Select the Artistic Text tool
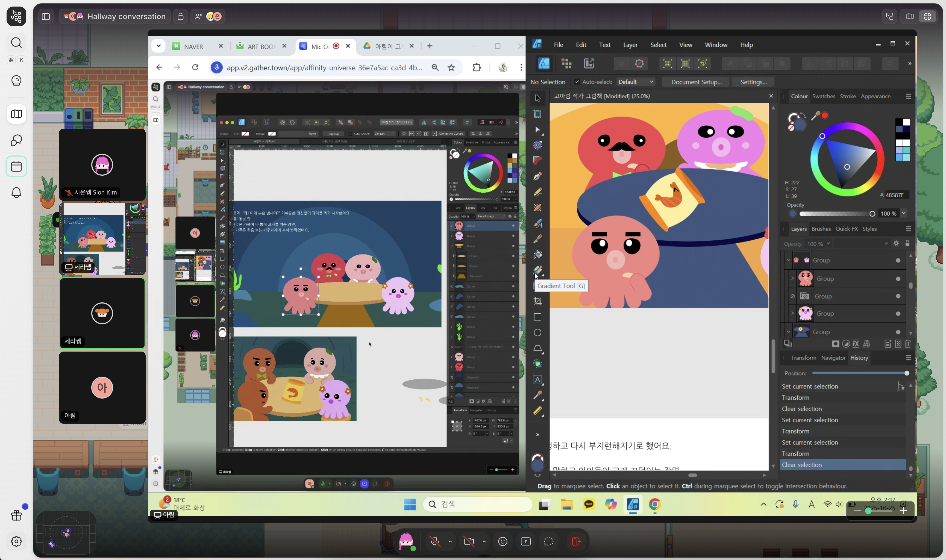The height and width of the screenshot is (560, 946). pos(537,380)
